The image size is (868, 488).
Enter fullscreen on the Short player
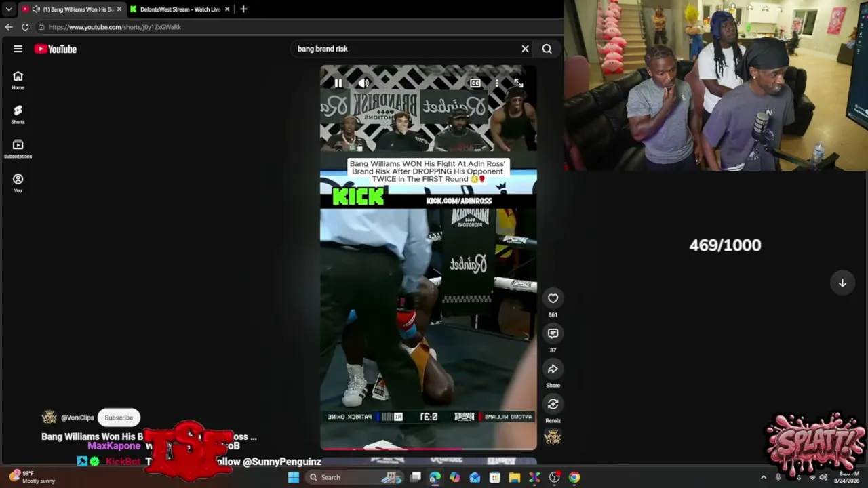point(518,83)
